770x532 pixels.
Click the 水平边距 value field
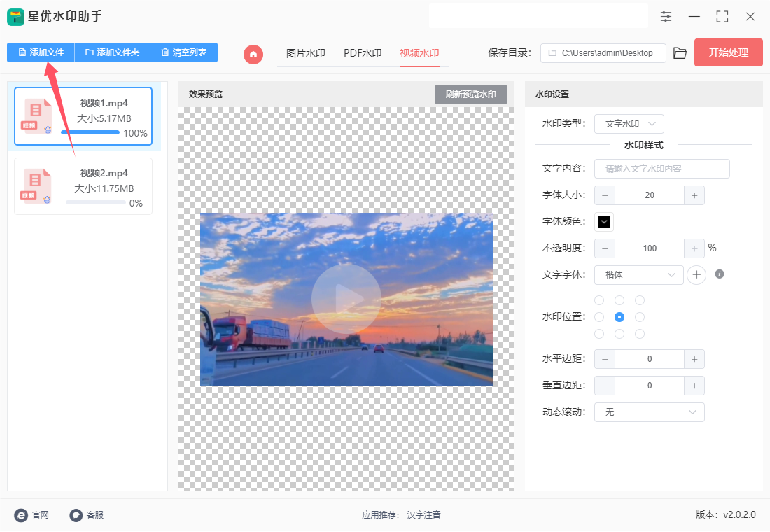pyautogui.click(x=649, y=359)
